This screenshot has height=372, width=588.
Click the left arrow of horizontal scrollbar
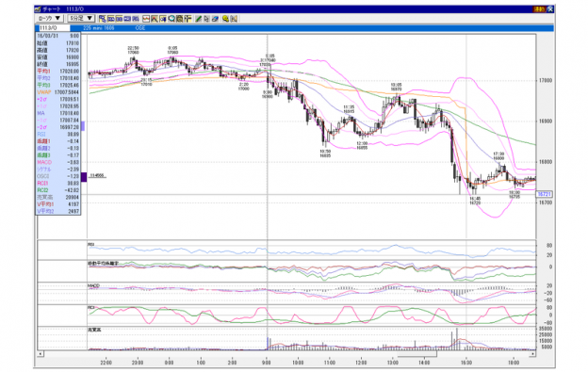pyautogui.click(x=41, y=354)
